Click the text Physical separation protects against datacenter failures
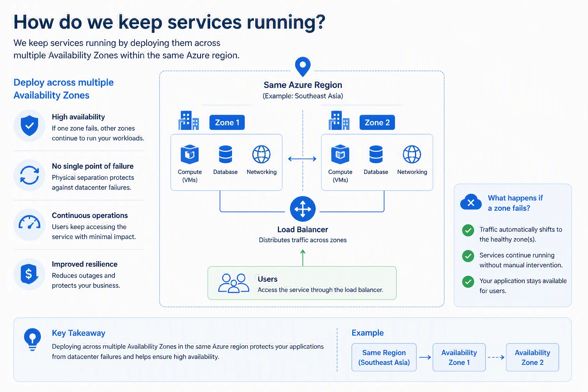This screenshot has height=392, width=588. pos(93,183)
